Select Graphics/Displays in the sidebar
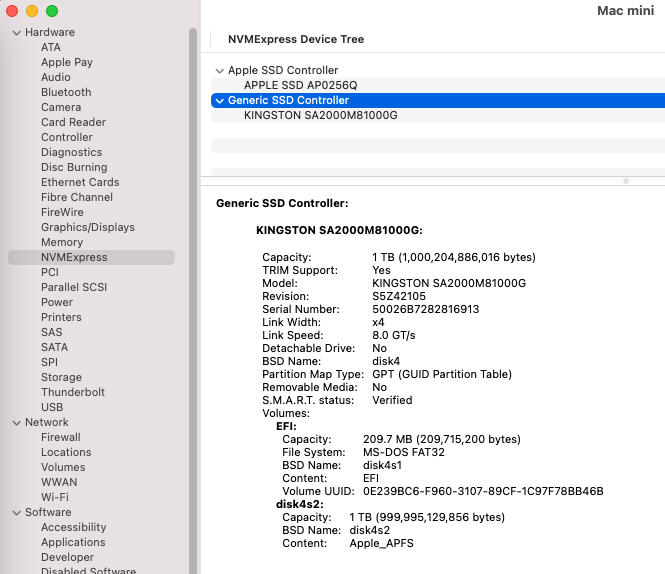Viewport: 665px width, 574px height. pyautogui.click(x=87, y=227)
